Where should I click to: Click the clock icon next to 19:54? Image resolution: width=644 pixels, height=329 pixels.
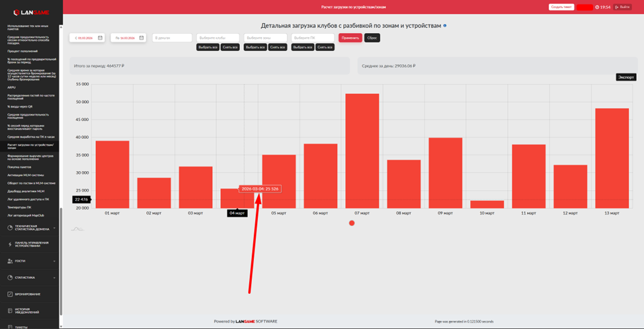[x=597, y=7]
